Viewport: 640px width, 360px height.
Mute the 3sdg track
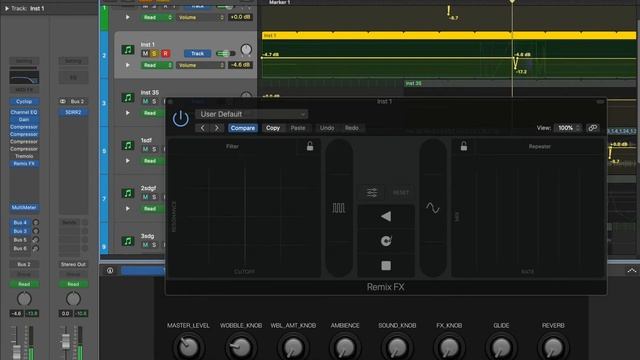coord(145,244)
